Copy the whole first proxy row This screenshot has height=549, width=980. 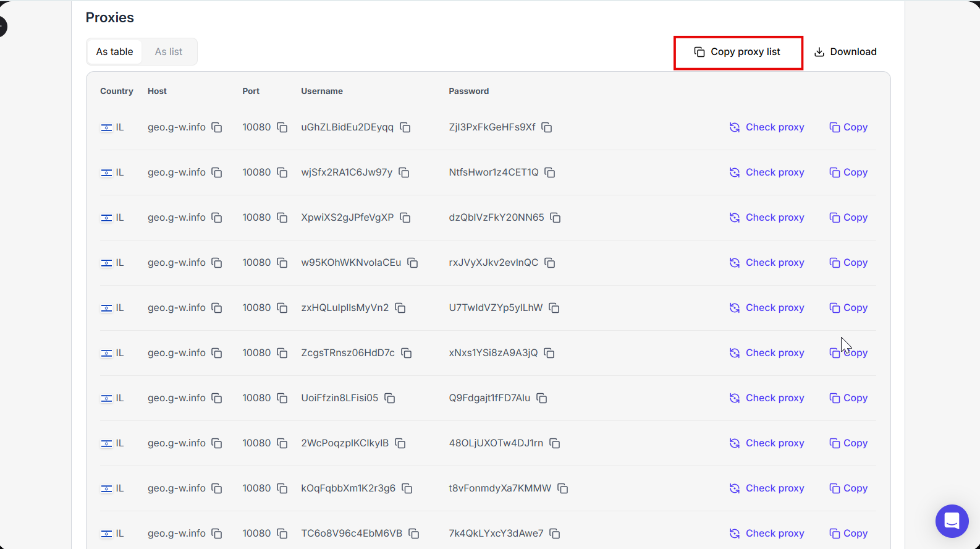pos(848,127)
